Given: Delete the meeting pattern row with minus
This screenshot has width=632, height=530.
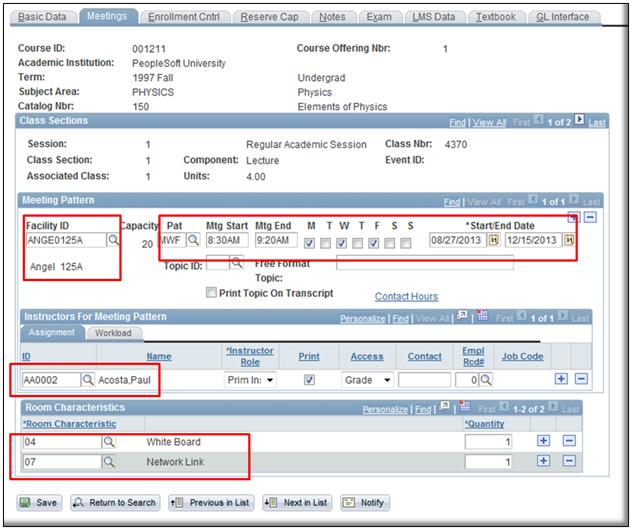Looking at the screenshot, I should (590, 218).
